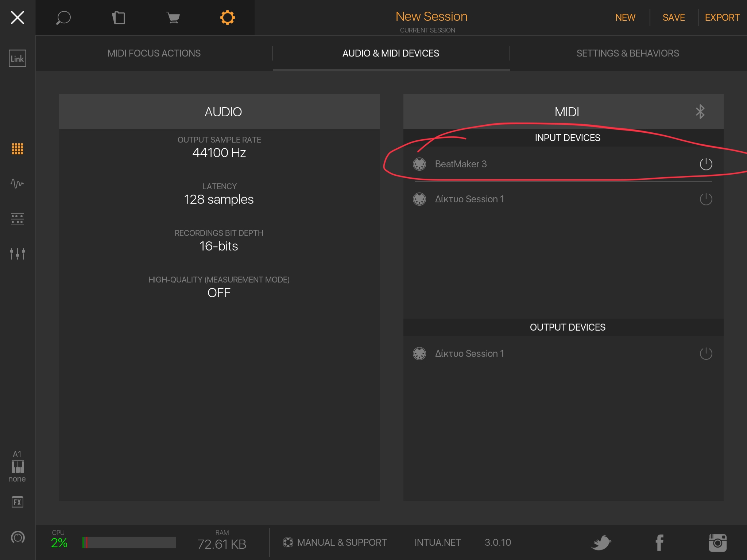Create a NEW session
Screen dimensions: 747x560
click(625, 17)
